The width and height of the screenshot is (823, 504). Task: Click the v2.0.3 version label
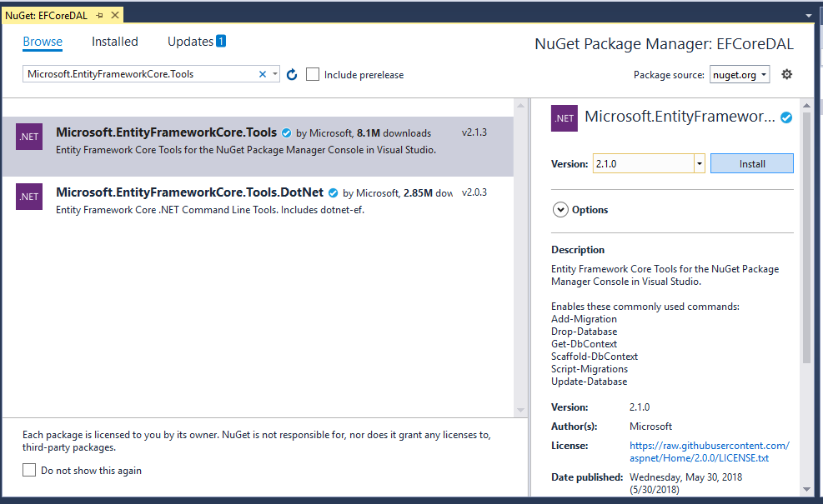pos(474,192)
